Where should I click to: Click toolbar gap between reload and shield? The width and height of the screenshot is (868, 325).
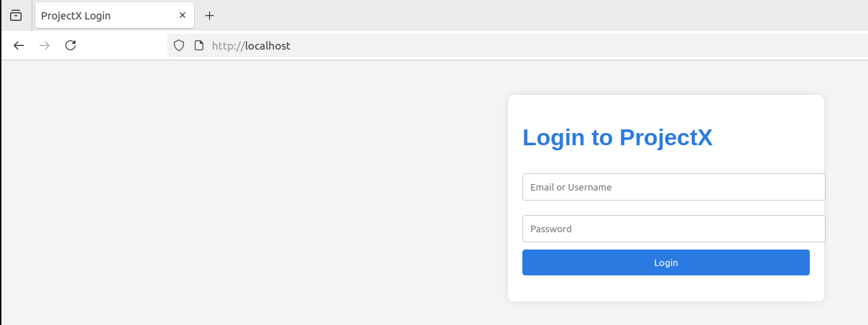coord(122,45)
